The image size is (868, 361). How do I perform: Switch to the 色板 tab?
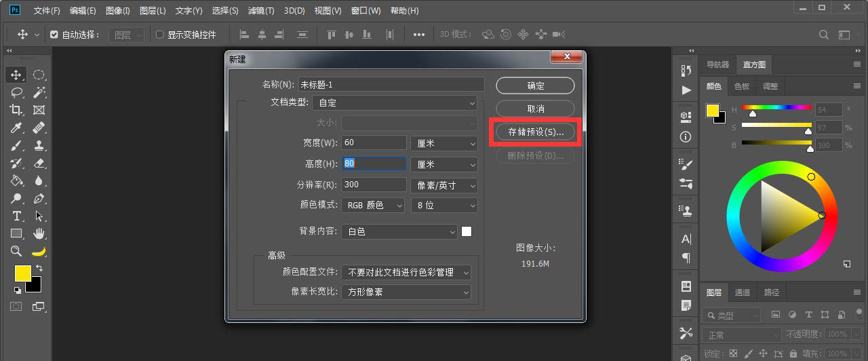pos(742,86)
